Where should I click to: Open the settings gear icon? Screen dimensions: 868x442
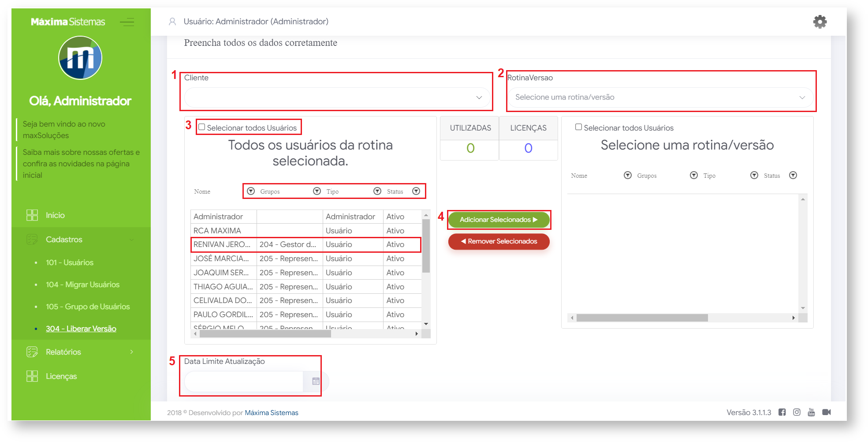pyautogui.click(x=820, y=22)
